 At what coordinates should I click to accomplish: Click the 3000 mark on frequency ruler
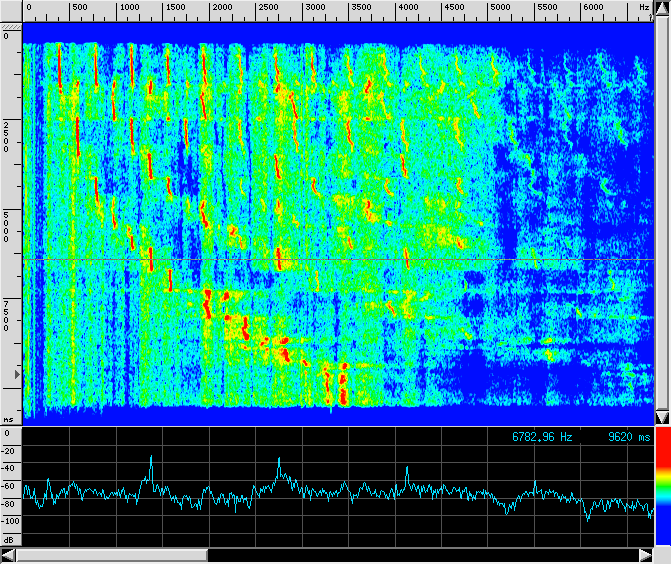pos(314,7)
